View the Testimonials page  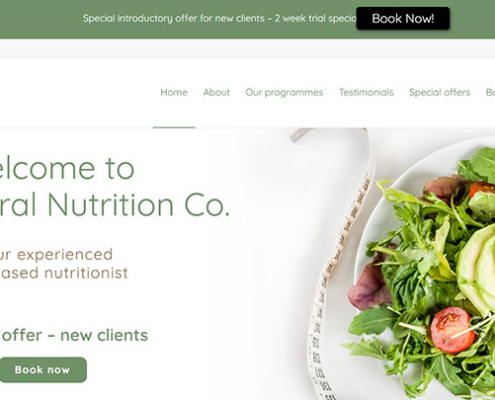[366, 92]
